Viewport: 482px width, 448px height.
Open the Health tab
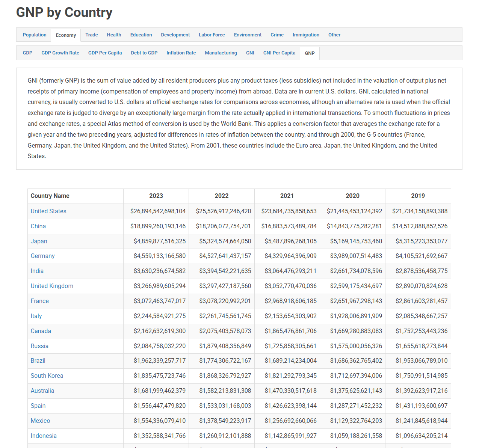pos(114,35)
